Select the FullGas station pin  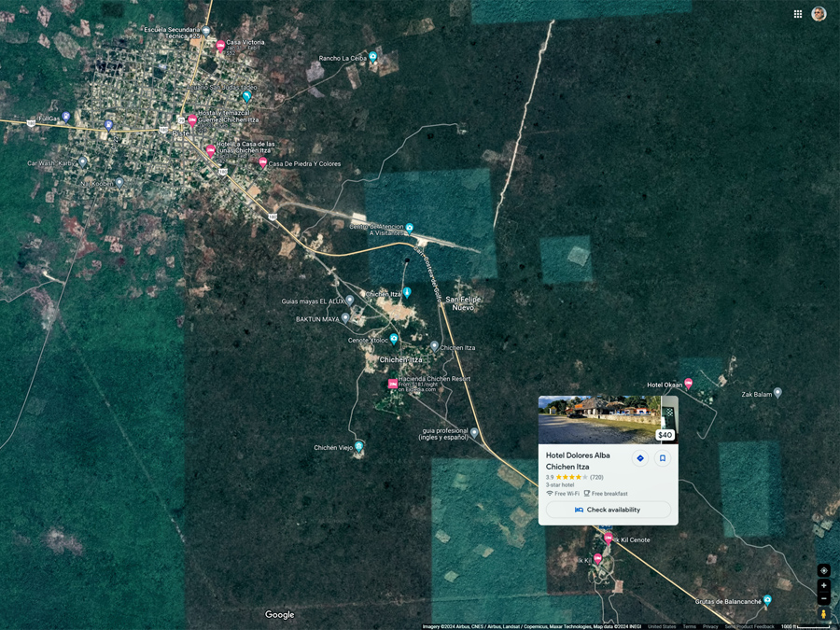point(66,117)
